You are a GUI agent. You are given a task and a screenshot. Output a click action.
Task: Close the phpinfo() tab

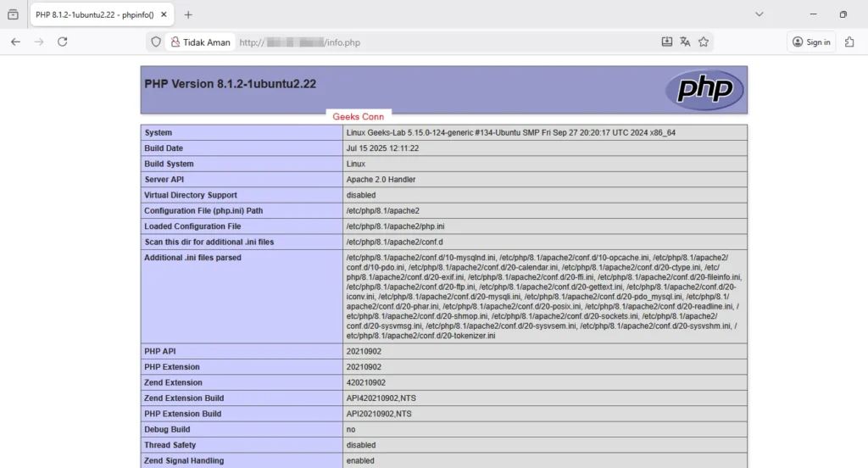point(164,15)
